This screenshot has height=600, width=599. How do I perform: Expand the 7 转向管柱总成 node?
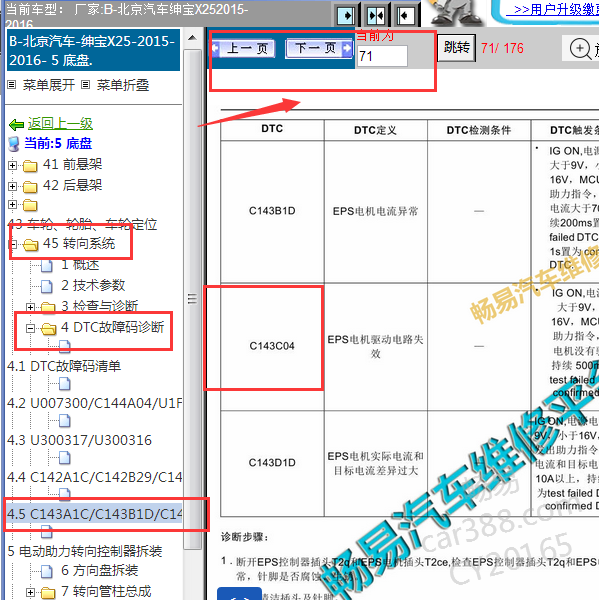[30, 592]
